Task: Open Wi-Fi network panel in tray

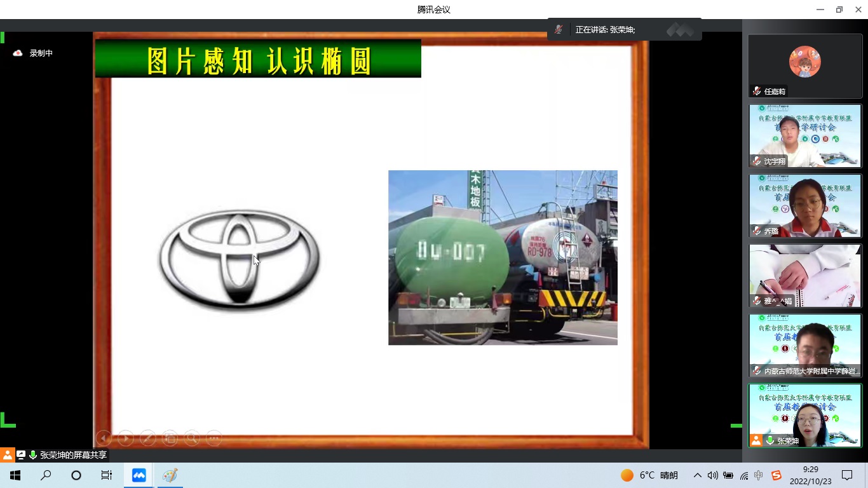Action: tap(743, 475)
